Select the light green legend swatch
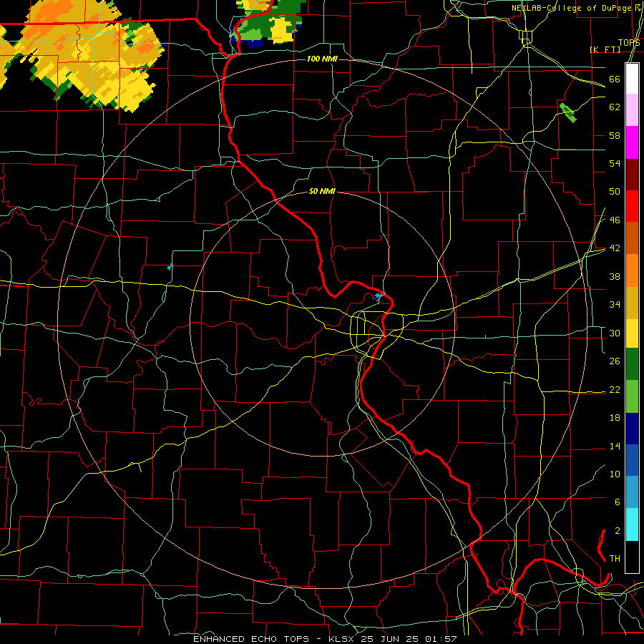644x644 pixels. (x=632, y=396)
